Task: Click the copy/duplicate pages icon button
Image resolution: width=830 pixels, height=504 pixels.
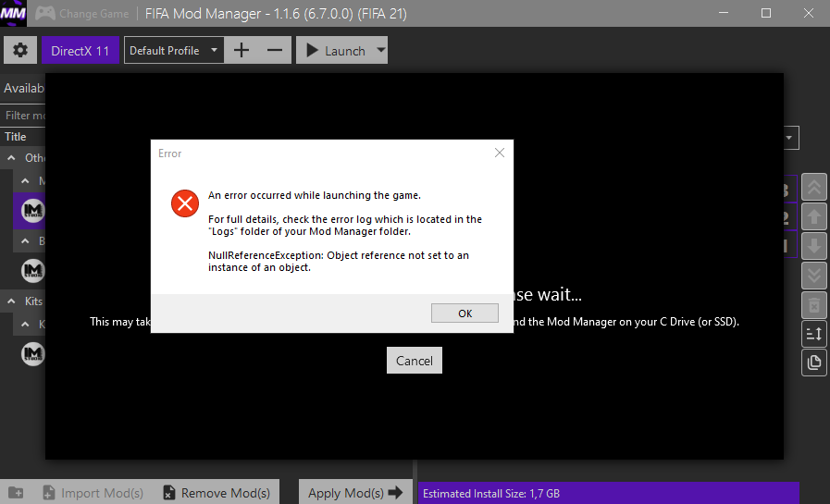Action: (814, 363)
